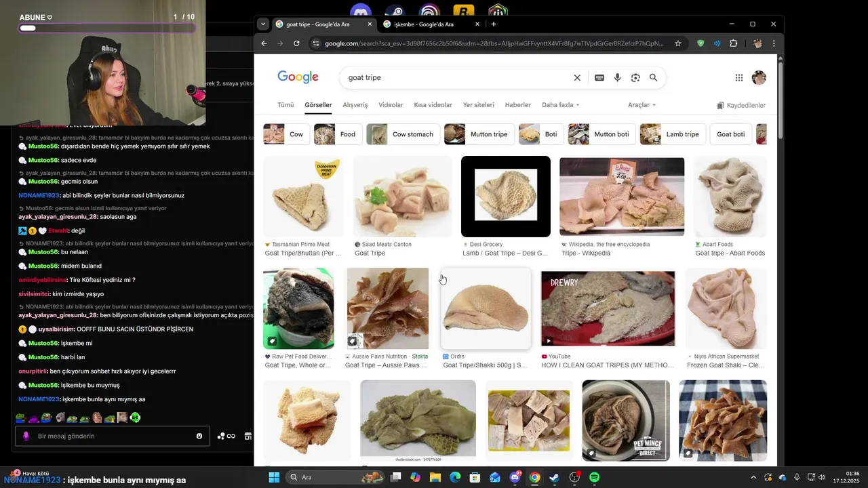Click the green headphone emote in chat
868x488 pixels.
point(135,418)
